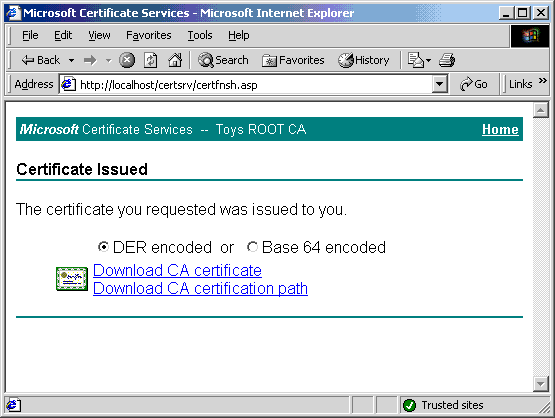This screenshot has width=555, height=418.
Task: Click the Mail toolbar icon
Action: (x=416, y=60)
